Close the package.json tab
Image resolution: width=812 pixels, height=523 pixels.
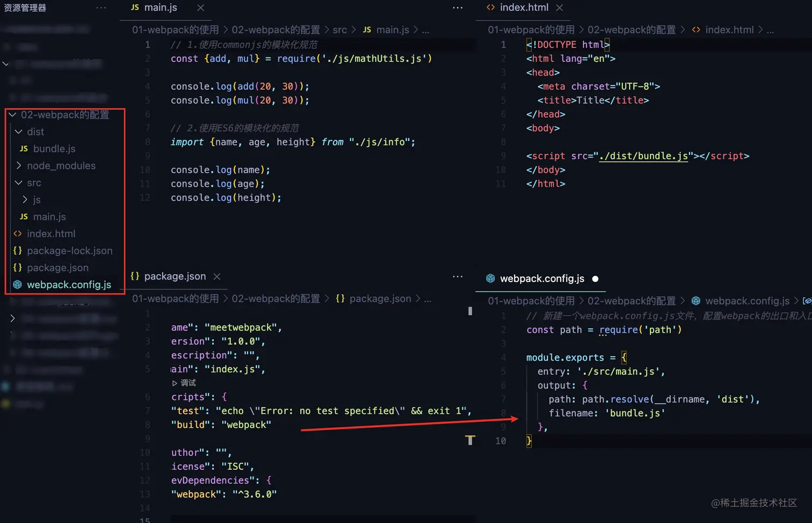pyautogui.click(x=217, y=276)
